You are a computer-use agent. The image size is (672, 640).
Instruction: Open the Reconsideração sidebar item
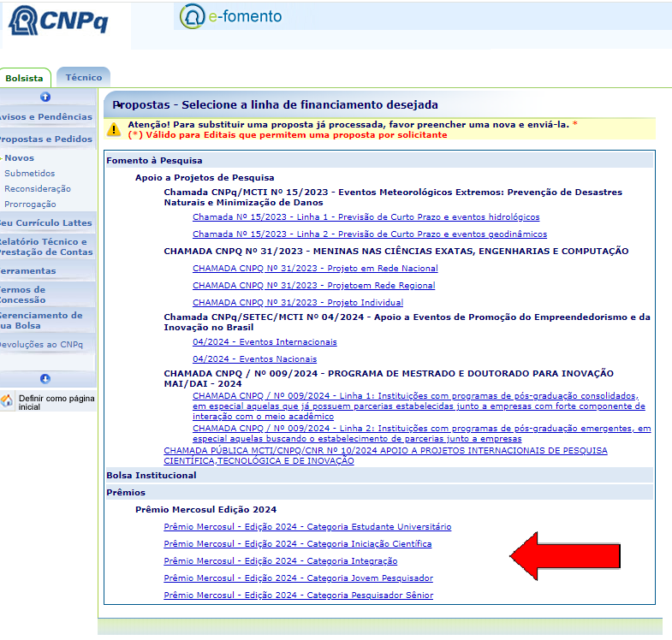click(38, 188)
